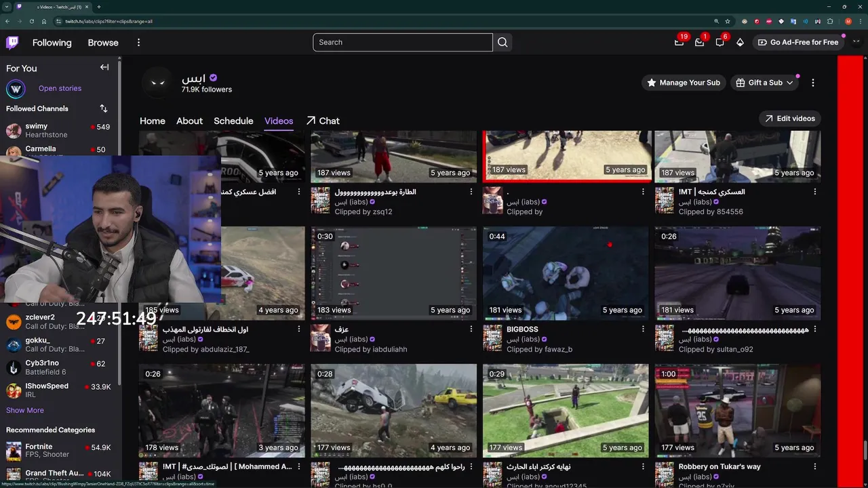Open Whispers icon with badge 6
The height and width of the screenshot is (488, 868).
[720, 42]
